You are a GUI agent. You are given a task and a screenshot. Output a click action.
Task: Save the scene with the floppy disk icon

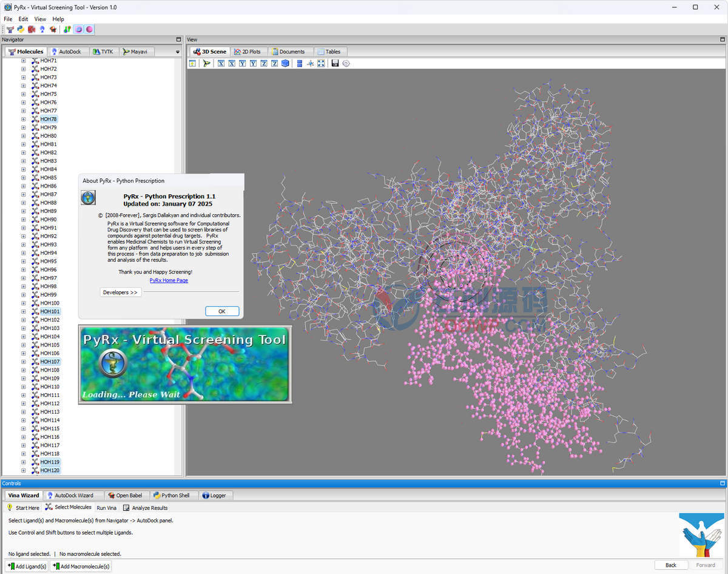tap(335, 63)
